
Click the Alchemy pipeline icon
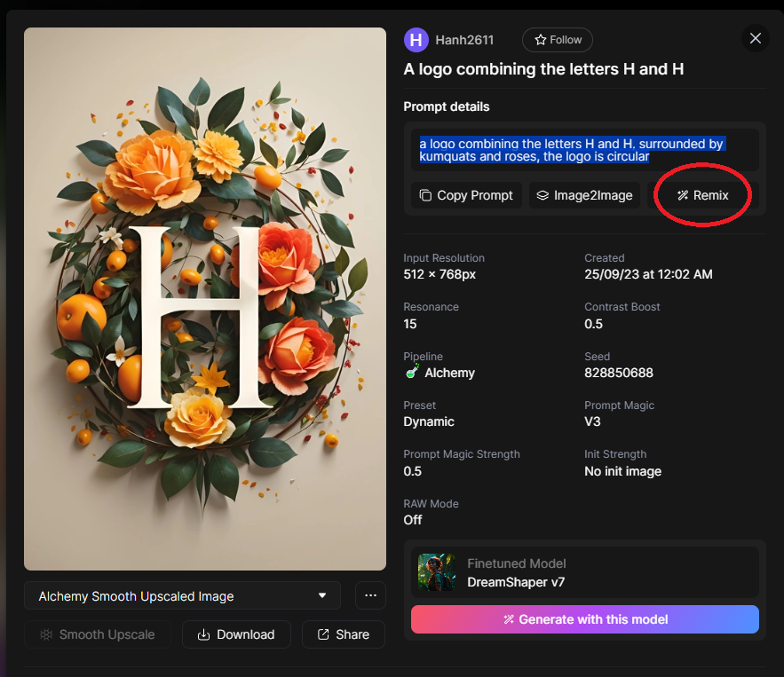point(412,373)
